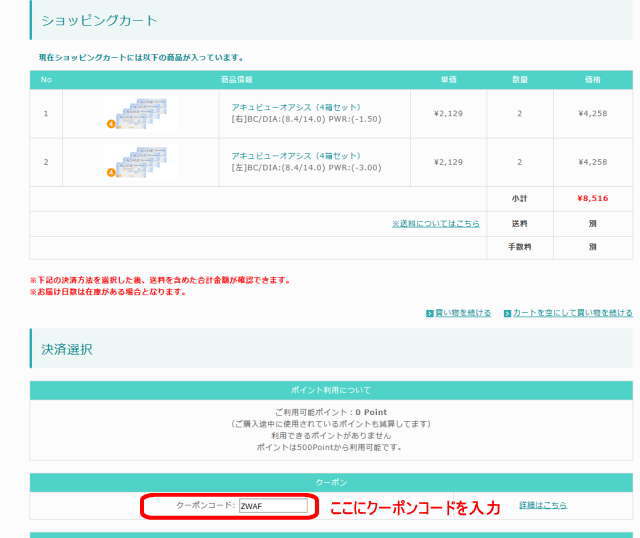Click orange 4-box badge on row 2 thumbnail
The width and height of the screenshot is (640, 538).
111,173
